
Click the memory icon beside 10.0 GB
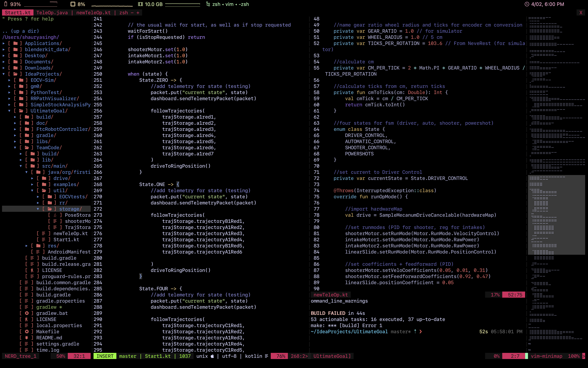pyautogui.click(x=140, y=4)
